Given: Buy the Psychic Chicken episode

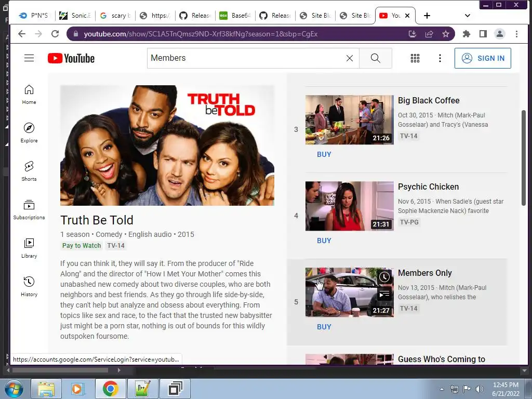Looking at the screenshot, I should 324,241.
